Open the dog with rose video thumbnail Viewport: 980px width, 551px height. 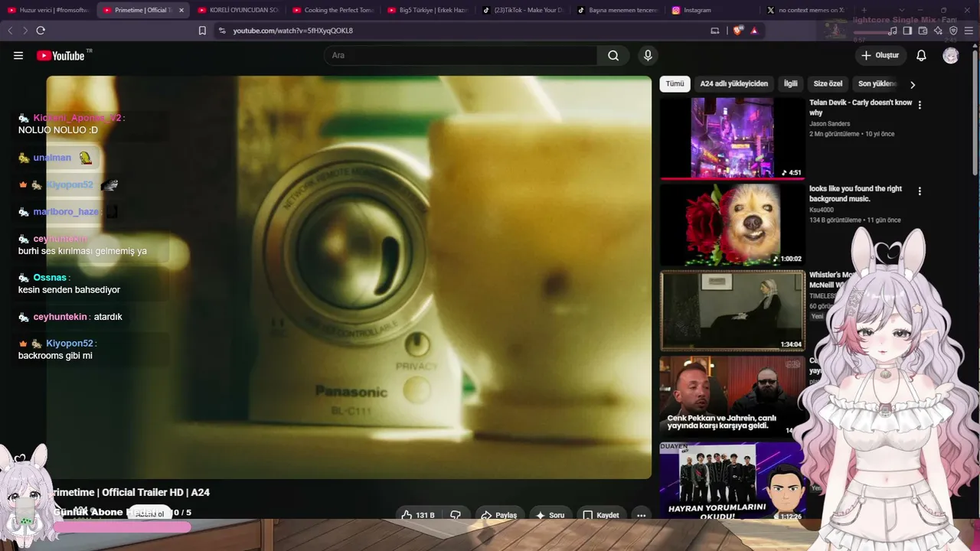(733, 225)
